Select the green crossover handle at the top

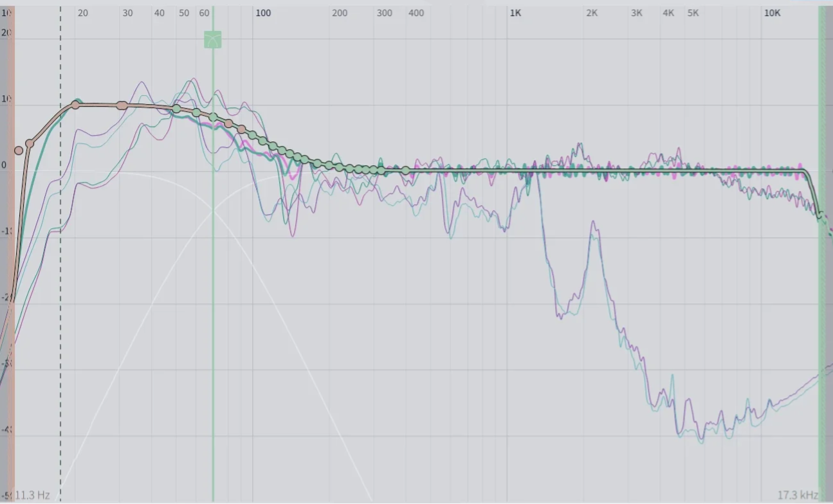coord(213,40)
